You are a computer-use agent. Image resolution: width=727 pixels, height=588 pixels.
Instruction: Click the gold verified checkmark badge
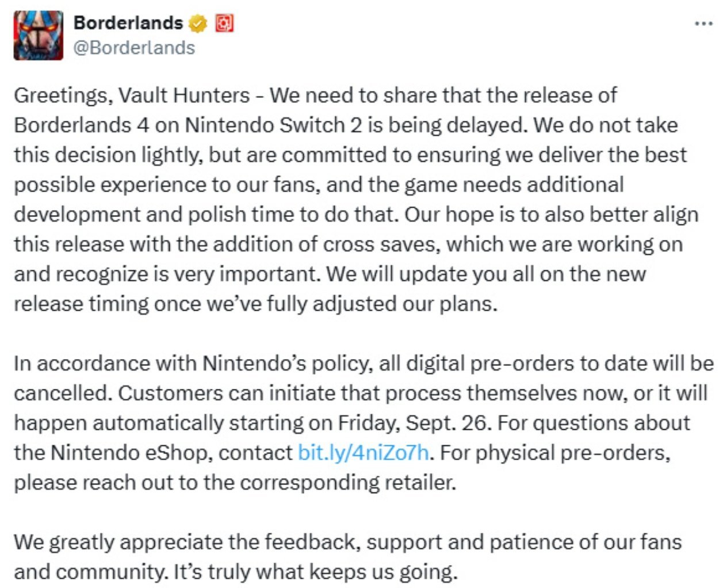coord(198,24)
